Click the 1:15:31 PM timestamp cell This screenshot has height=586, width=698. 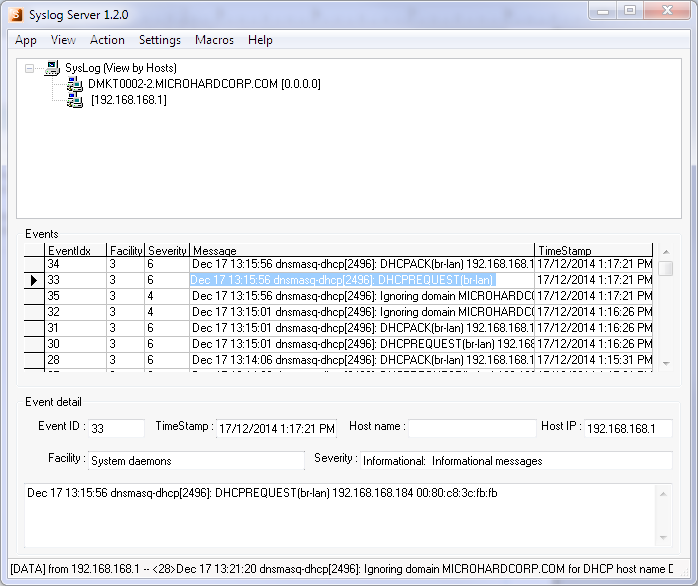pyautogui.click(x=593, y=360)
